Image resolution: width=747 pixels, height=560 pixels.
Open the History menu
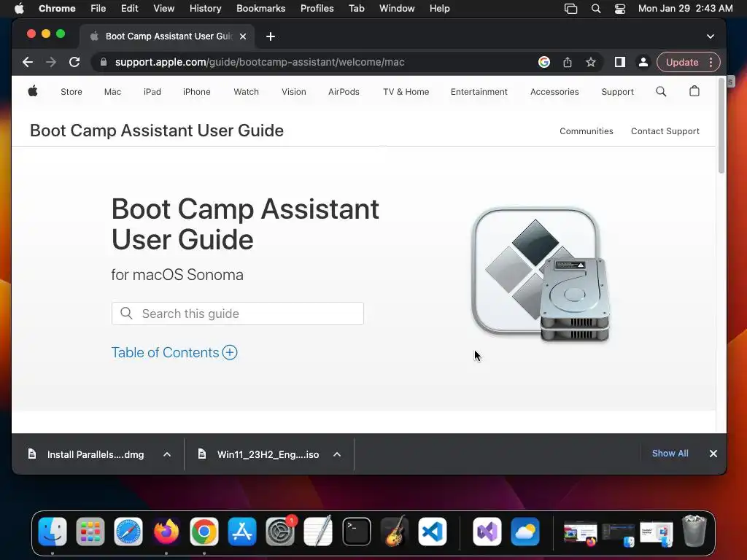(x=205, y=8)
